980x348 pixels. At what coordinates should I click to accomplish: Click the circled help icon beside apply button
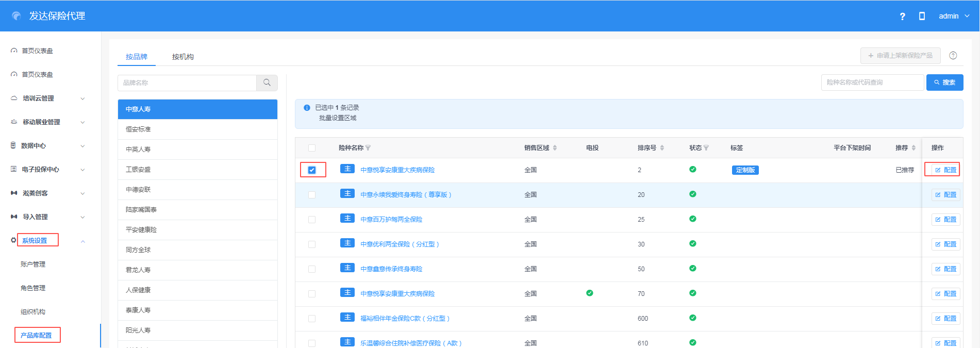coord(953,56)
